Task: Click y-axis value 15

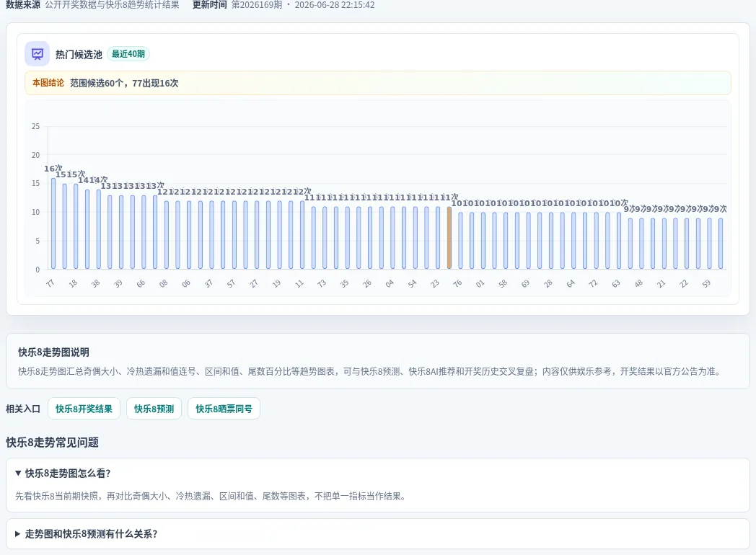Action: [35, 184]
